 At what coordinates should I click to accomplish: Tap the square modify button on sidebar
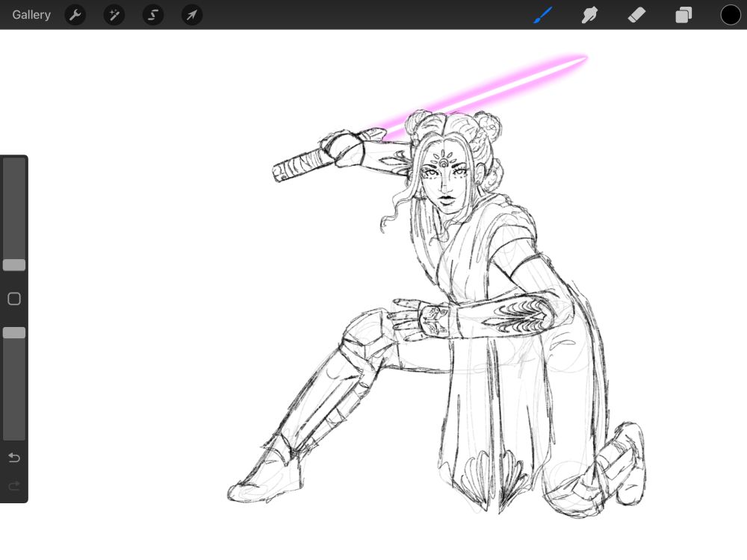click(14, 299)
